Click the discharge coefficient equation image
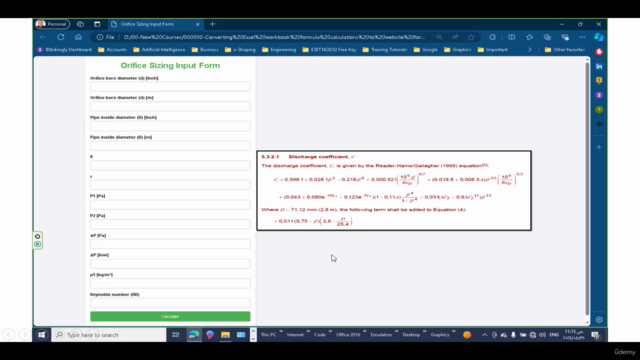 click(x=394, y=191)
